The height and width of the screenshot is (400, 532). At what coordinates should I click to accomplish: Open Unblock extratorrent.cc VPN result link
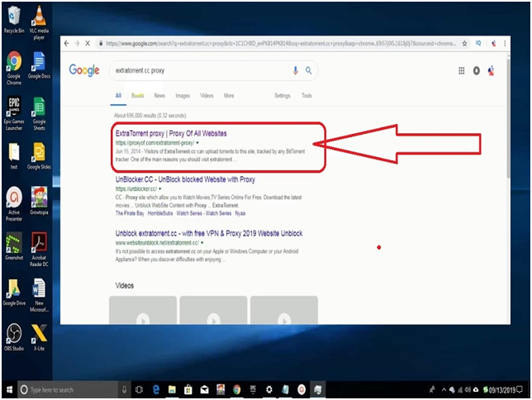(x=209, y=233)
